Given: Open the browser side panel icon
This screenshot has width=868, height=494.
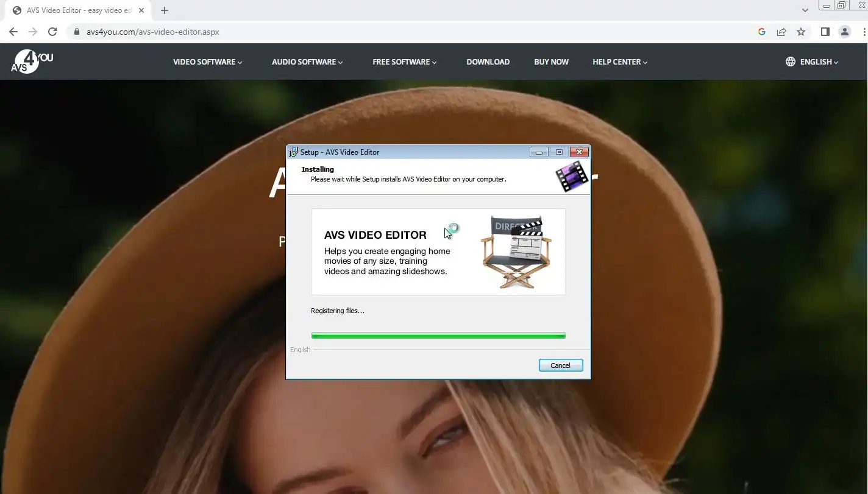Looking at the screenshot, I should [x=825, y=32].
